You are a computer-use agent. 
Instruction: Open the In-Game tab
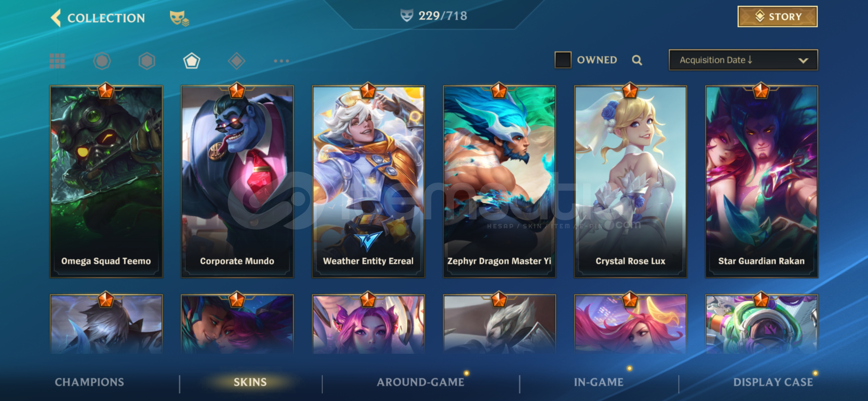click(599, 382)
